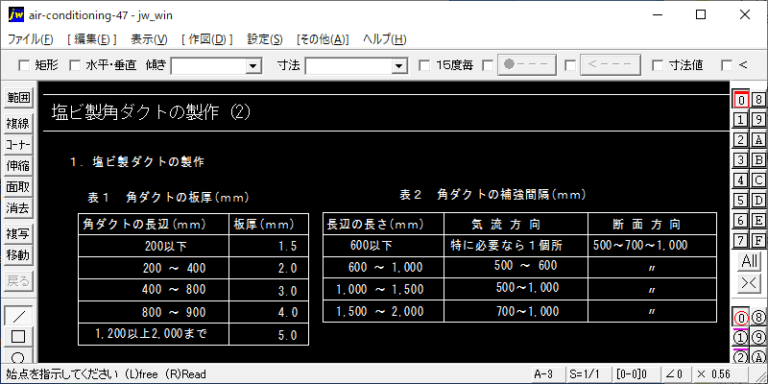Click the 伸縮 button
The width and height of the screenshot is (768, 384).
[18, 166]
